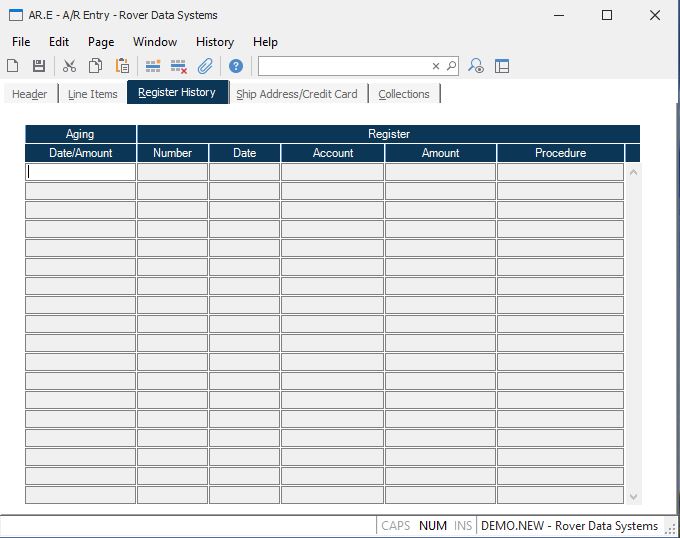Click the first Date/Amount aging field
The height and width of the screenshot is (538, 680).
(80, 172)
